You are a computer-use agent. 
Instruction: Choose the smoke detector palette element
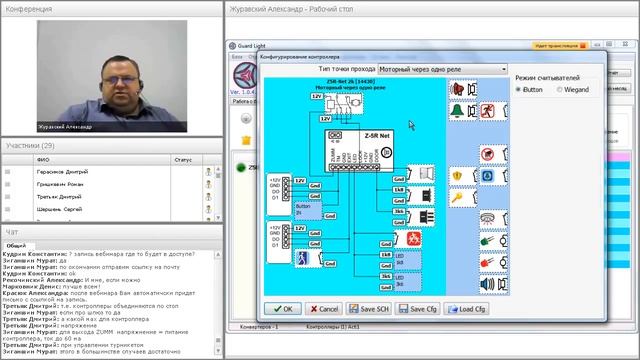493,219
